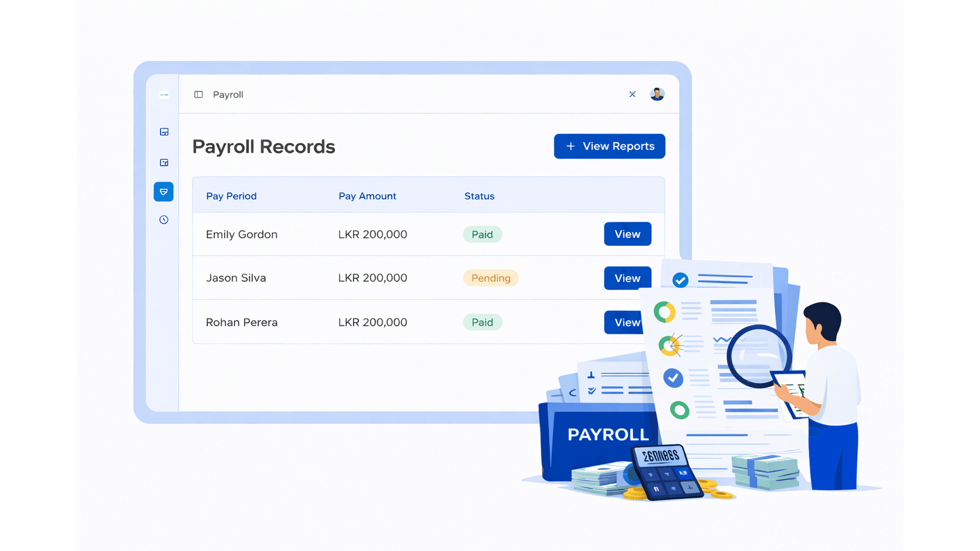The width and height of the screenshot is (980, 551).
Task: Open the employees panel icon in the sidebar
Action: pos(164,162)
